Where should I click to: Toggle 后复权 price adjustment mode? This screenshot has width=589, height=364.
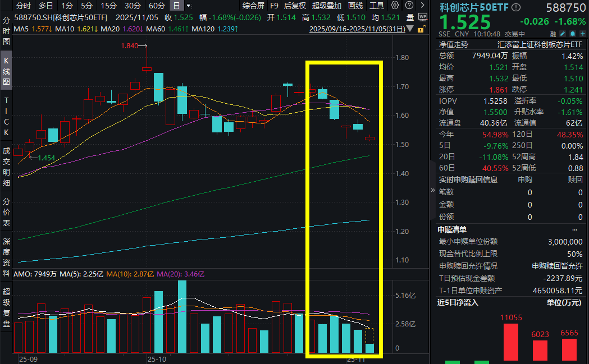295,6
